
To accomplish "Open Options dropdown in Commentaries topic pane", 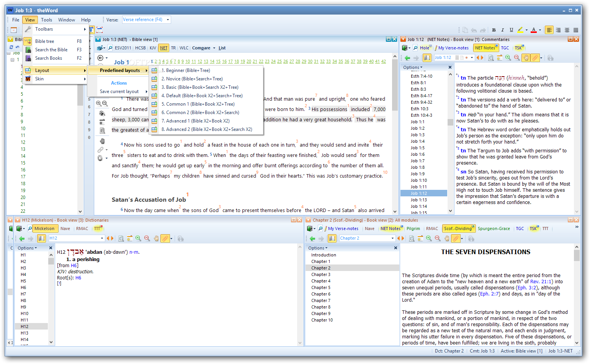I will coord(413,67).
